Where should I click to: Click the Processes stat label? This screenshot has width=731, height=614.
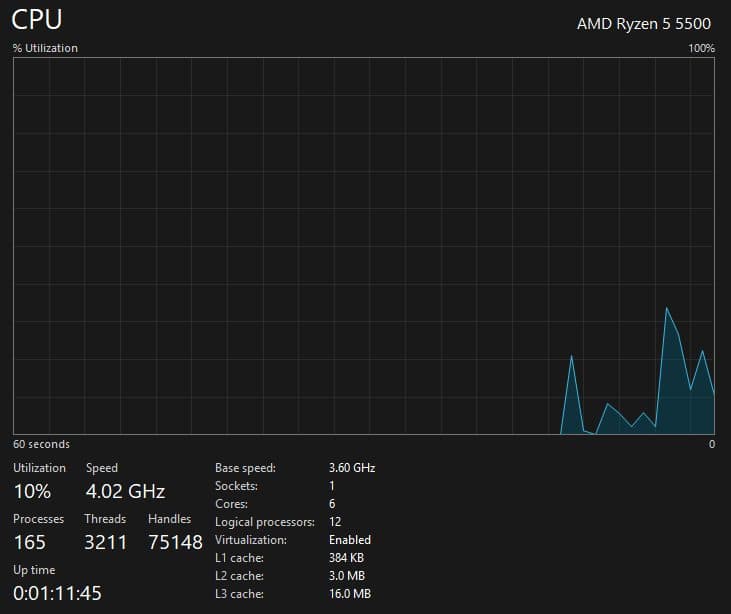[x=39, y=519]
